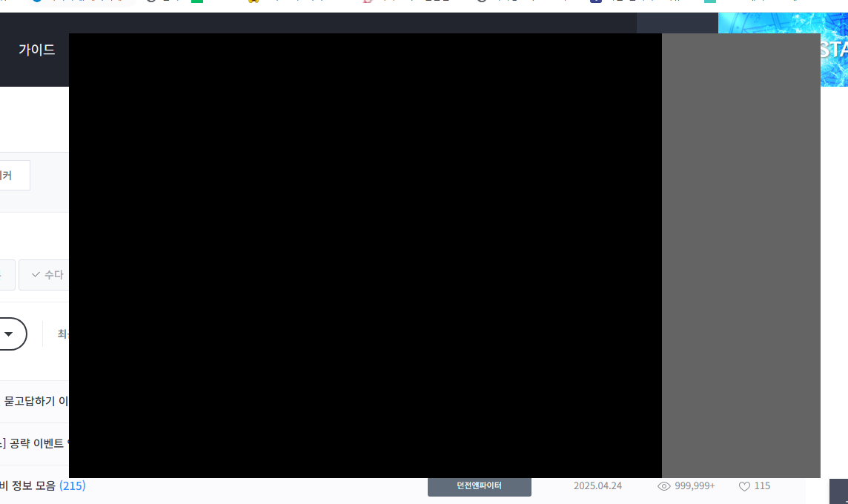Open the 가이드 menu in the header
The height and width of the screenshot is (504, 848).
[36, 50]
